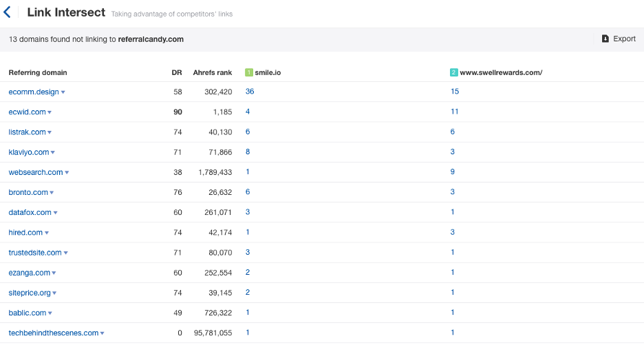The height and width of the screenshot is (354, 644).
Task: Open the hired.com referring domain link
Action: pyautogui.click(x=25, y=232)
